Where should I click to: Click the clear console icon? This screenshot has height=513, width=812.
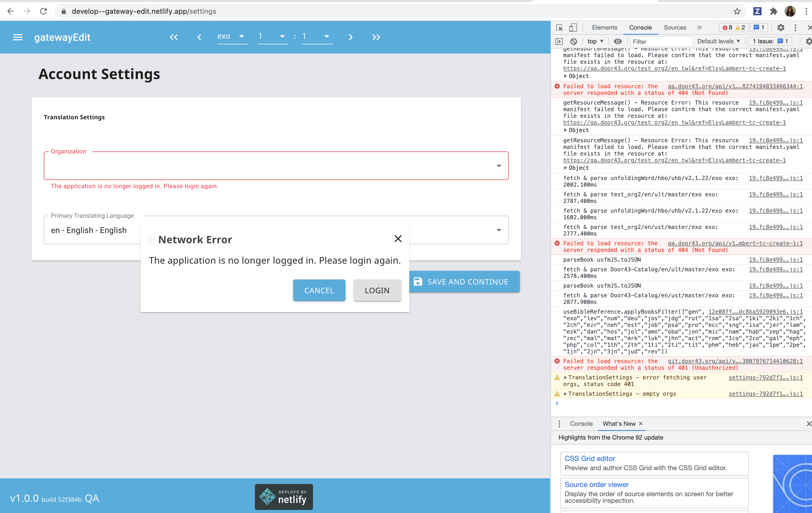[x=573, y=40]
